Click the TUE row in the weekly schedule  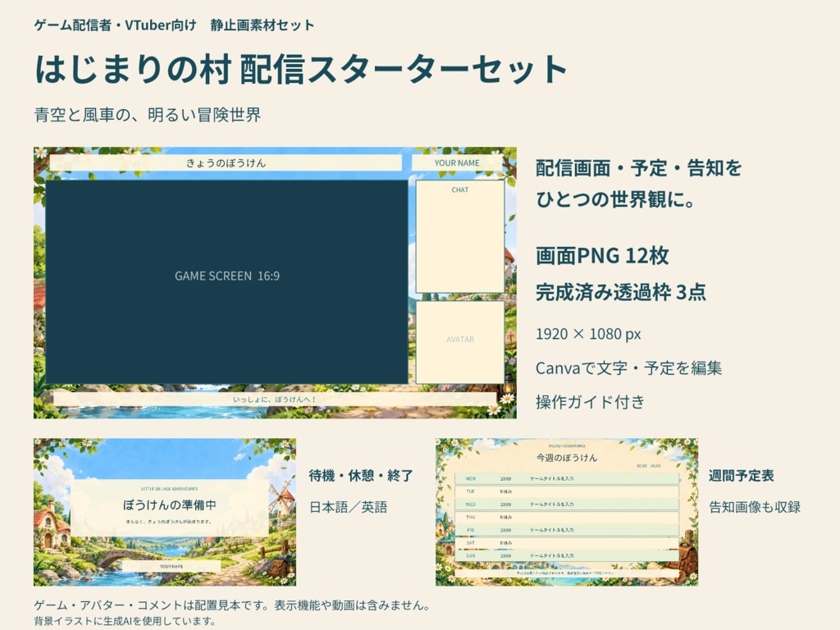567,491
